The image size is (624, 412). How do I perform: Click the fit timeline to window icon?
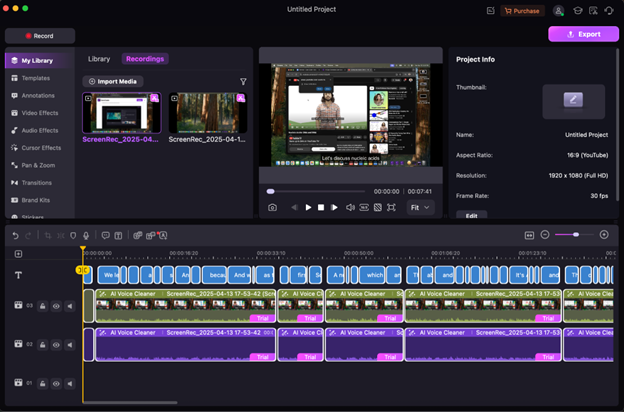529,235
